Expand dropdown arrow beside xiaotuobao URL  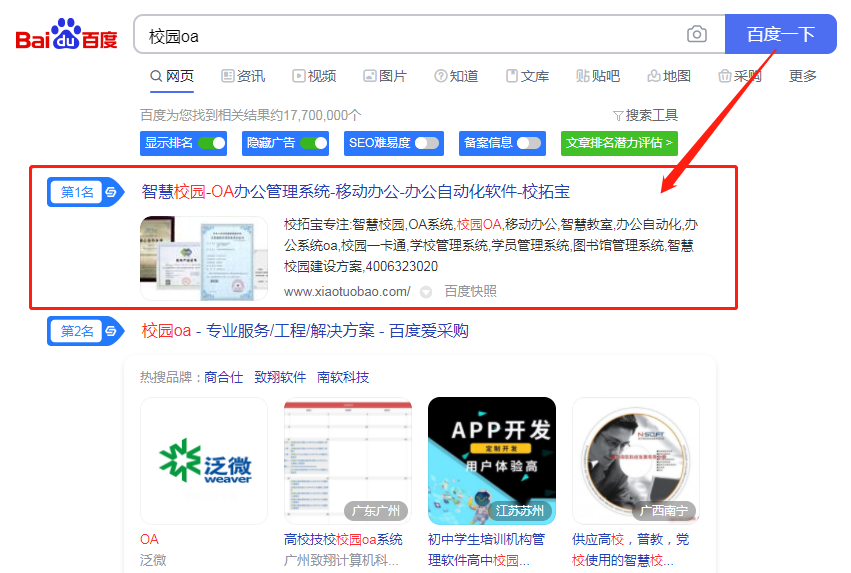coord(426,292)
